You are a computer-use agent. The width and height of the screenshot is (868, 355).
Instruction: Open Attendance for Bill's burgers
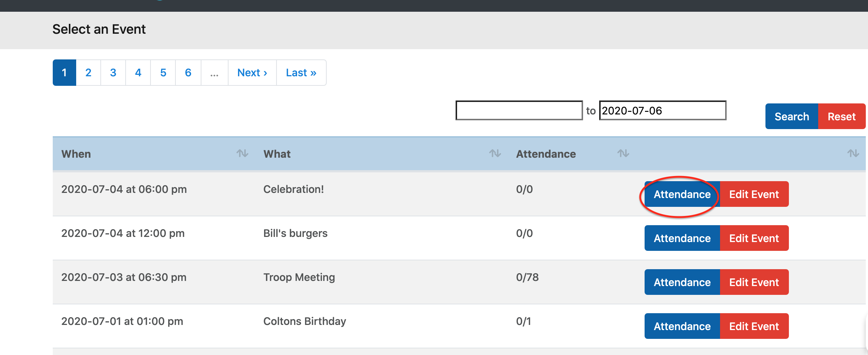pyautogui.click(x=682, y=238)
